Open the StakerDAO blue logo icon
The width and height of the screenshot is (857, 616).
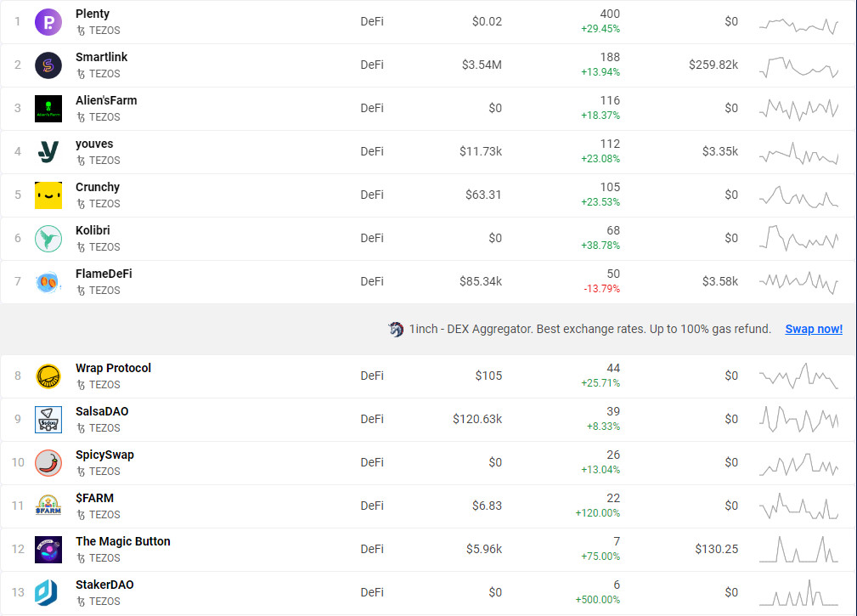click(x=47, y=592)
